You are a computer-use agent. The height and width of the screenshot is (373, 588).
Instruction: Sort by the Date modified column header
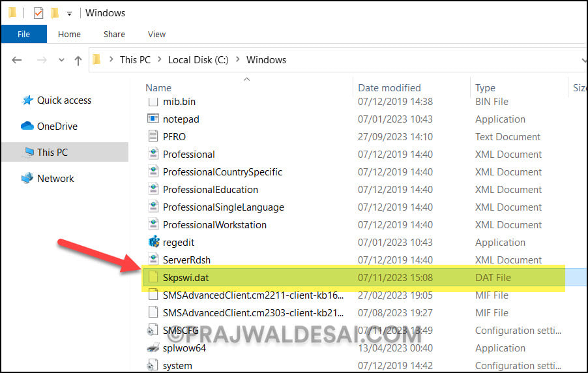pyautogui.click(x=389, y=88)
